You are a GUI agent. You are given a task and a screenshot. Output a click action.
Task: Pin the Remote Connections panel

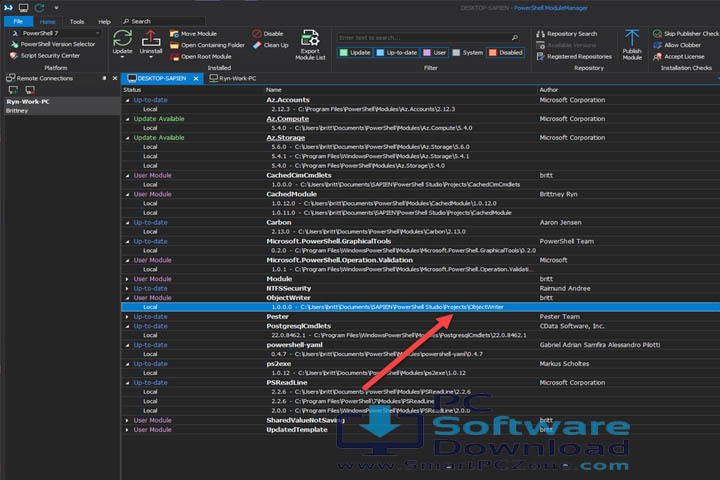[104, 79]
